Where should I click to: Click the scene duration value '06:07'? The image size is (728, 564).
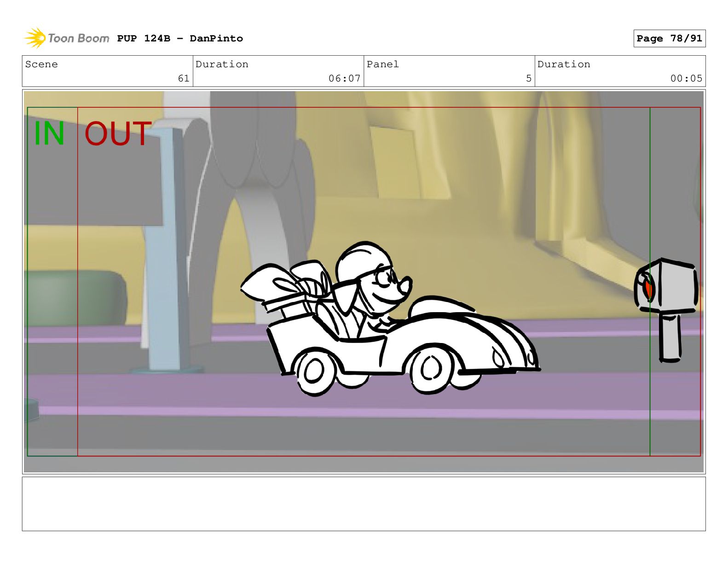click(344, 78)
